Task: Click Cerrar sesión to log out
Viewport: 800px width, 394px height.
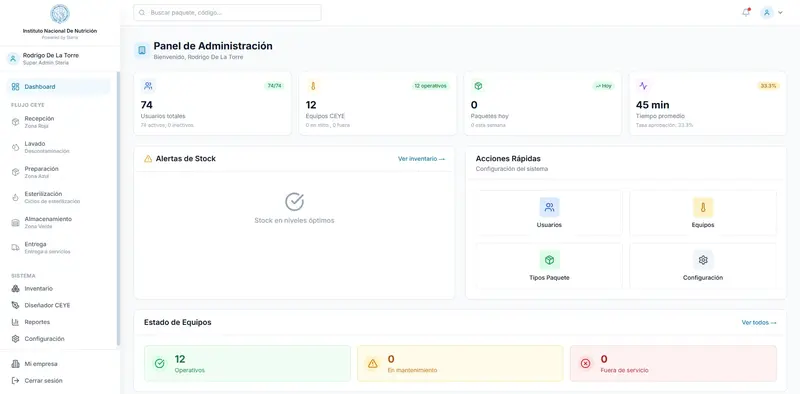Action: (59, 381)
